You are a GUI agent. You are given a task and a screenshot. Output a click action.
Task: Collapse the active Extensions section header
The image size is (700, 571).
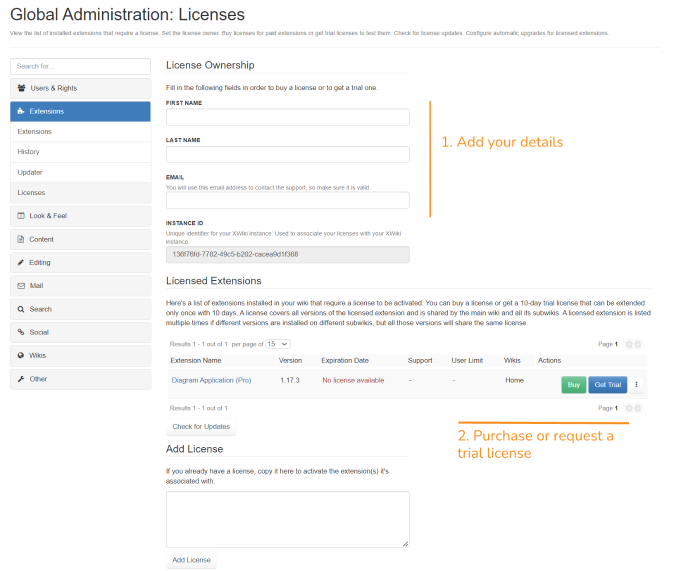click(80, 112)
